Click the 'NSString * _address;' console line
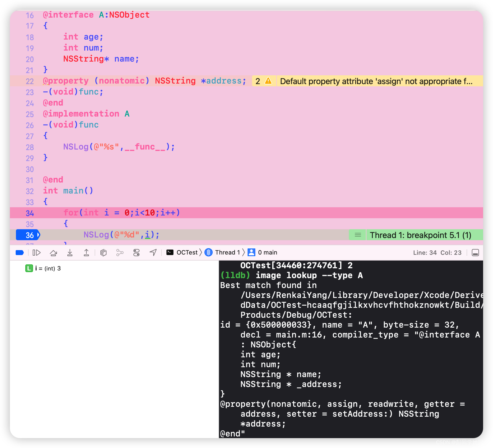Image resolution: width=493 pixels, height=448 pixels. pyautogui.click(x=291, y=384)
